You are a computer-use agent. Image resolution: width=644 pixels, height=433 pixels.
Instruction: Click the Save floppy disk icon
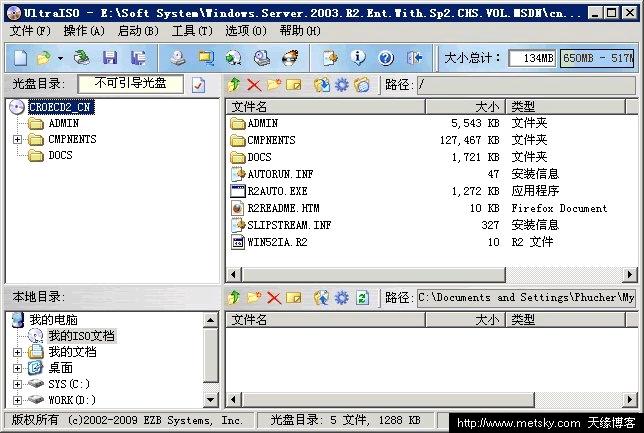tap(110, 58)
